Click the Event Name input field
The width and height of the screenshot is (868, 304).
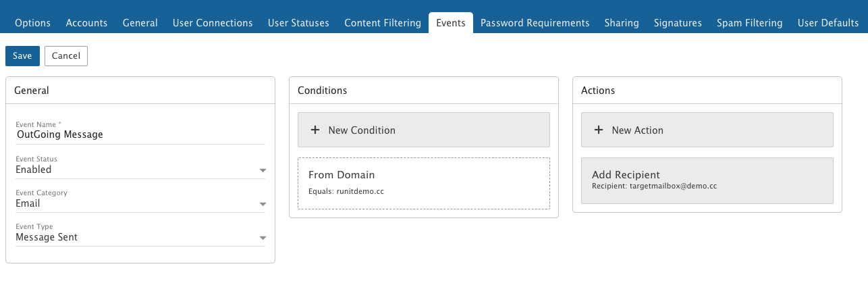[140, 134]
